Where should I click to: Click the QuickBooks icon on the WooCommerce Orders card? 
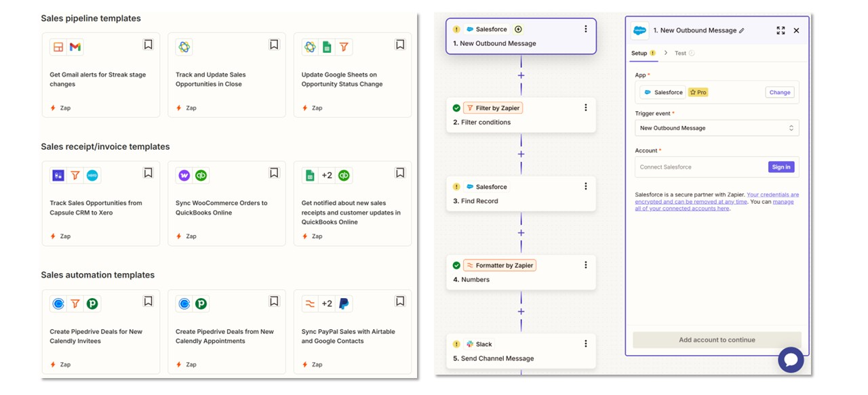point(201,175)
